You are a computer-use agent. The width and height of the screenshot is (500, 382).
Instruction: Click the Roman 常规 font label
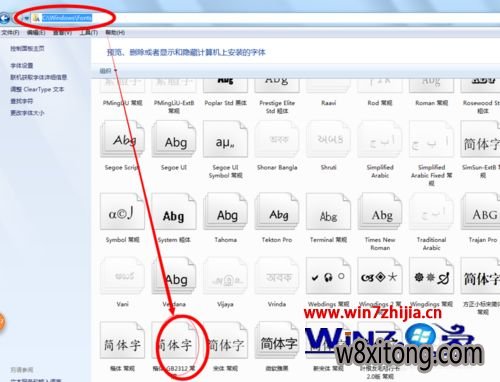coord(431,103)
